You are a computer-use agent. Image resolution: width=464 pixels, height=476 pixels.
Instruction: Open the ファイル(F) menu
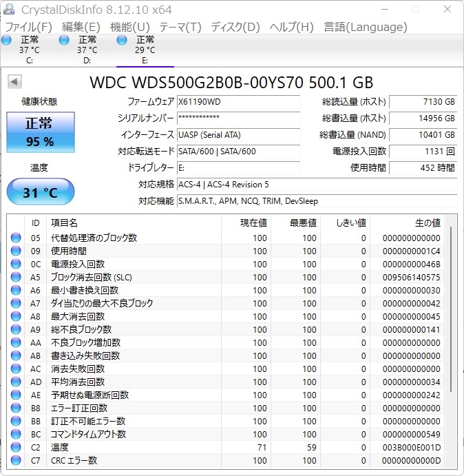pos(29,27)
